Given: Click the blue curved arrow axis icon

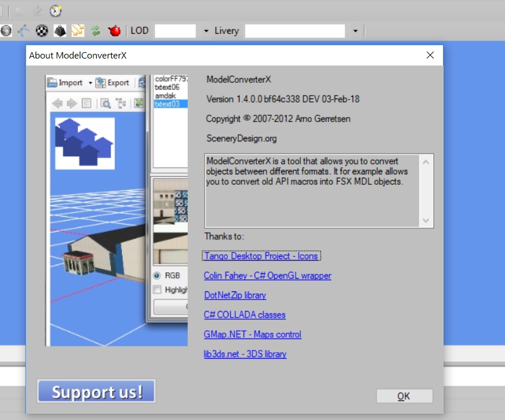Looking at the screenshot, I should pos(24,31).
